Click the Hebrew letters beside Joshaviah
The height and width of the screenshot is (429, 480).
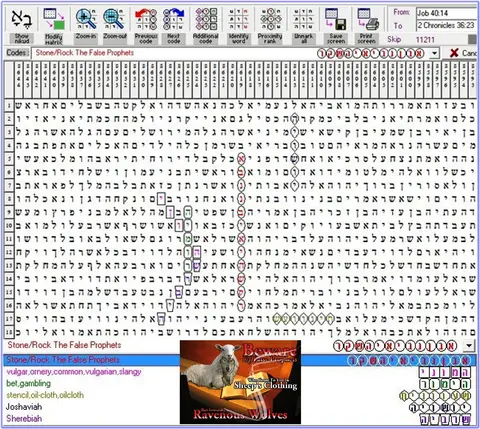click(440, 407)
